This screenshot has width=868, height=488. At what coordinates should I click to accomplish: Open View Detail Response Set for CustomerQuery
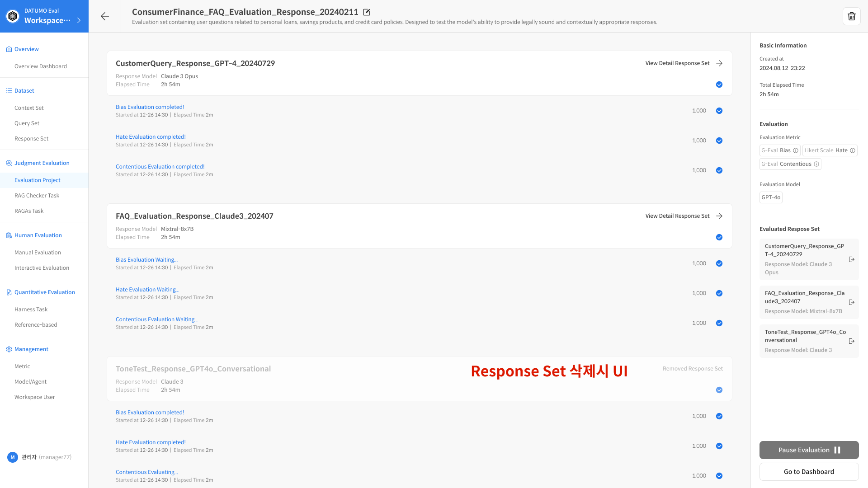click(x=684, y=63)
